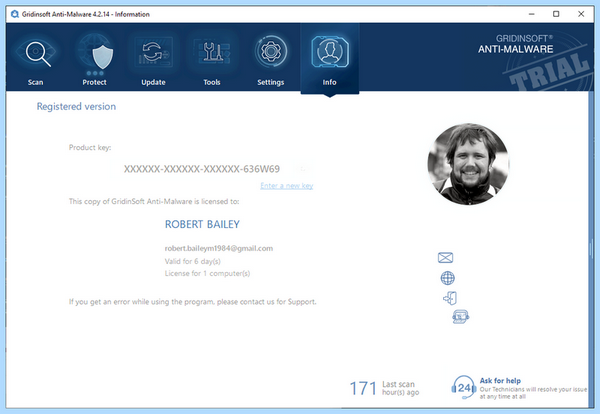600x414 pixels.
Task: Click the ROBERT BAILEY licensee name
Action: [202, 224]
